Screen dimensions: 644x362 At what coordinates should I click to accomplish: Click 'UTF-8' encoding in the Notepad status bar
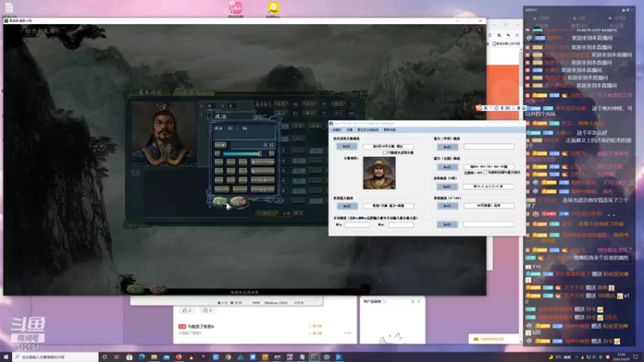[x=299, y=303]
